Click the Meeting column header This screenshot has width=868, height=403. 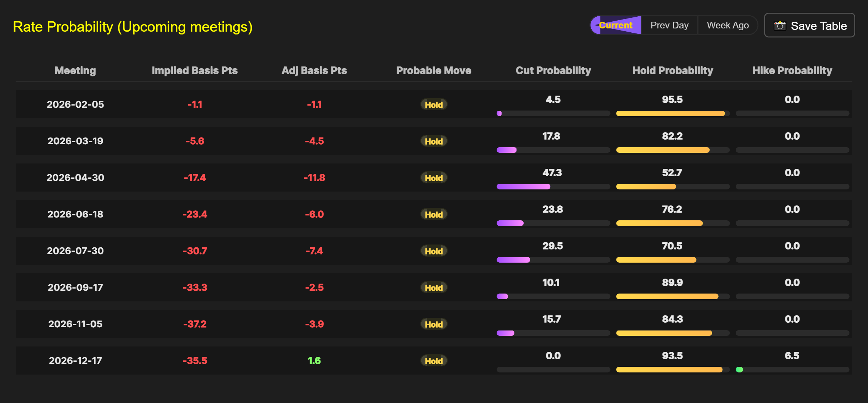click(75, 70)
